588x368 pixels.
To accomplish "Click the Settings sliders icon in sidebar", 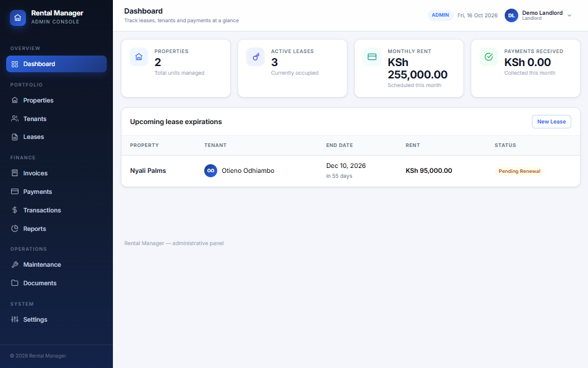I will (15, 319).
